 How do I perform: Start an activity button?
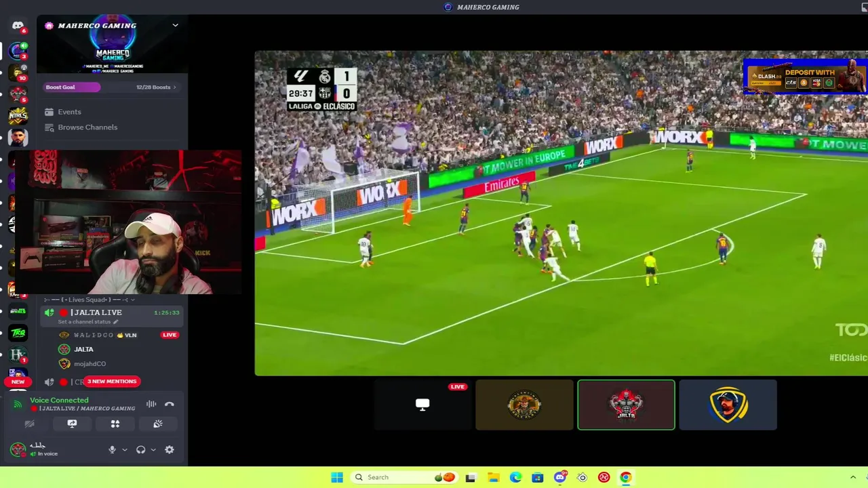[115, 424]
